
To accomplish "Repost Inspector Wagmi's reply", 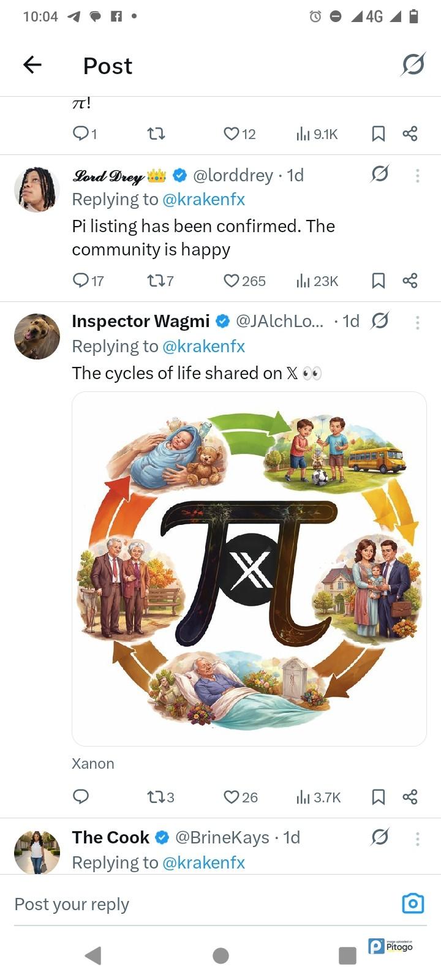I will 156,797.
